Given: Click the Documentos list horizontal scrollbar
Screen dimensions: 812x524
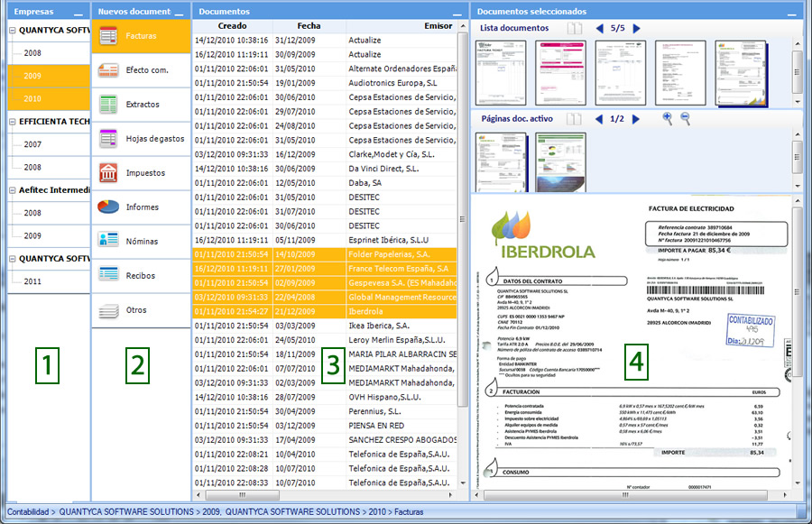Looking at the screenshot, I should point(241,495).
